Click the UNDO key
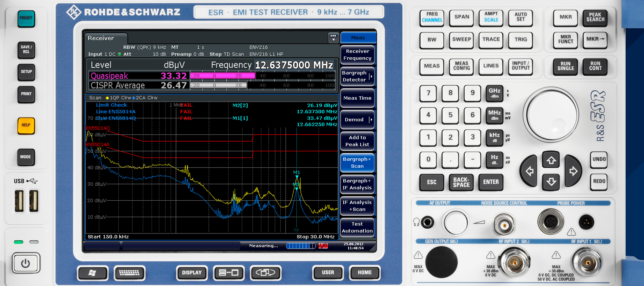 point(599,160)
